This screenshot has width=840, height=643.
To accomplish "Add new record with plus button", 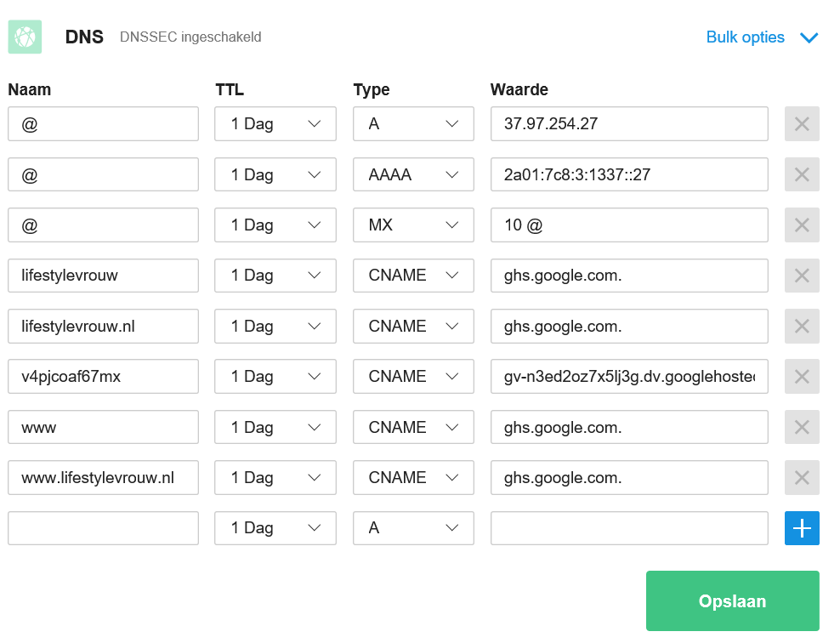I will (x=802, y=528).
